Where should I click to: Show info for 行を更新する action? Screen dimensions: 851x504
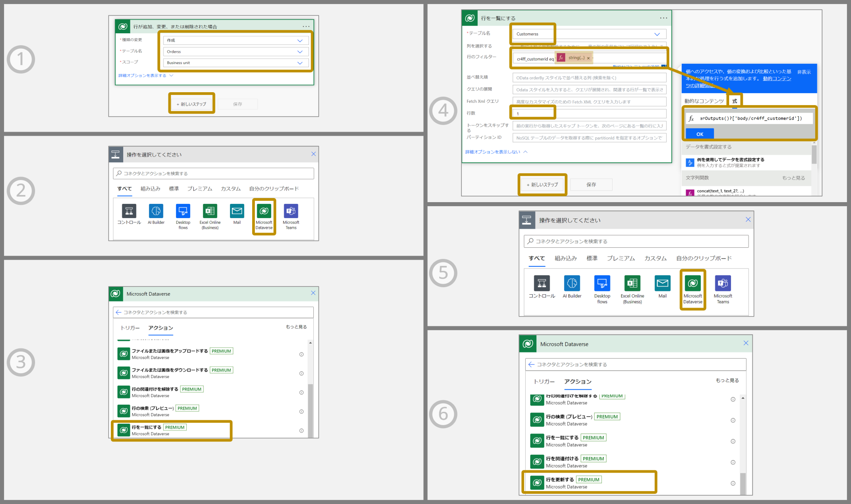pyautogui.click(x=733, y=483)
